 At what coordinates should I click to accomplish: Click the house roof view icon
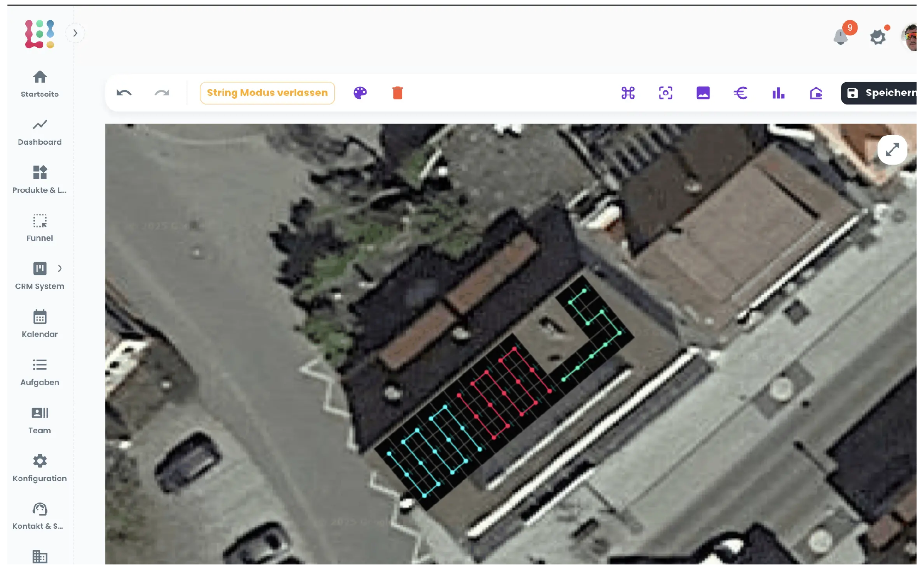click(x=816, y=93)
